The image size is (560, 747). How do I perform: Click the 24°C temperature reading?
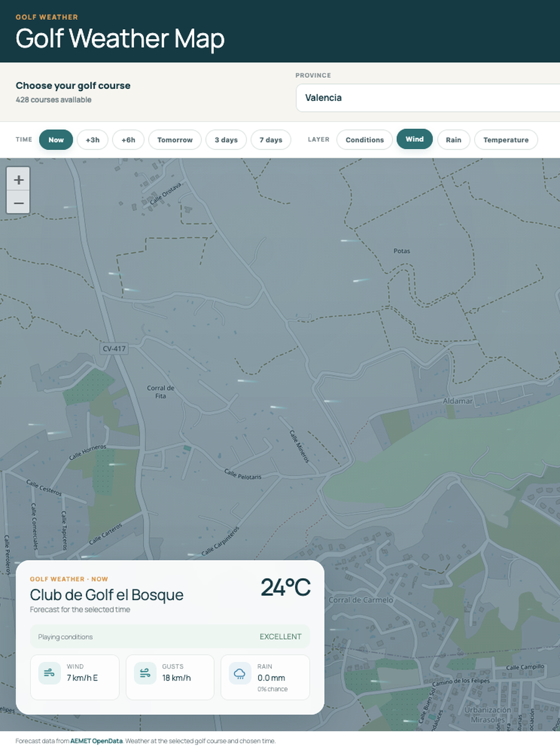point(285,588)
